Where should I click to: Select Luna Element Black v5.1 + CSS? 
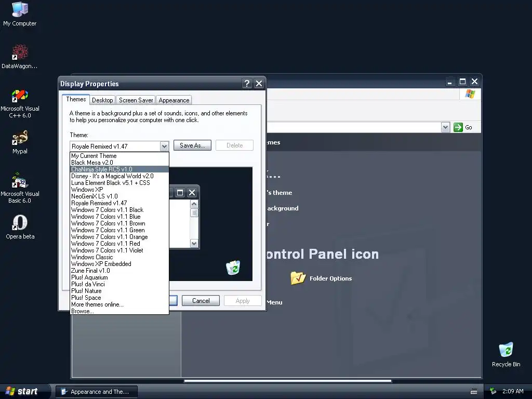point(119,183)
